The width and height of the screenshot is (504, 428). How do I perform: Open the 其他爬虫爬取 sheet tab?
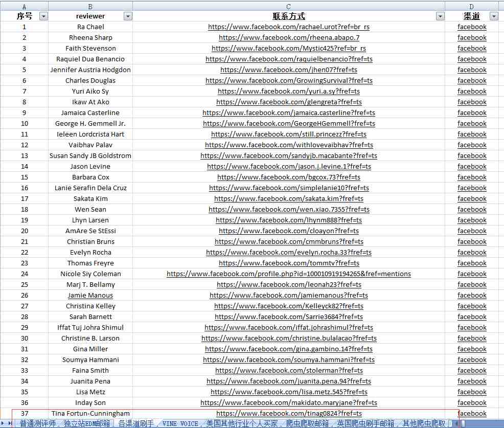[x=424, y=424]
